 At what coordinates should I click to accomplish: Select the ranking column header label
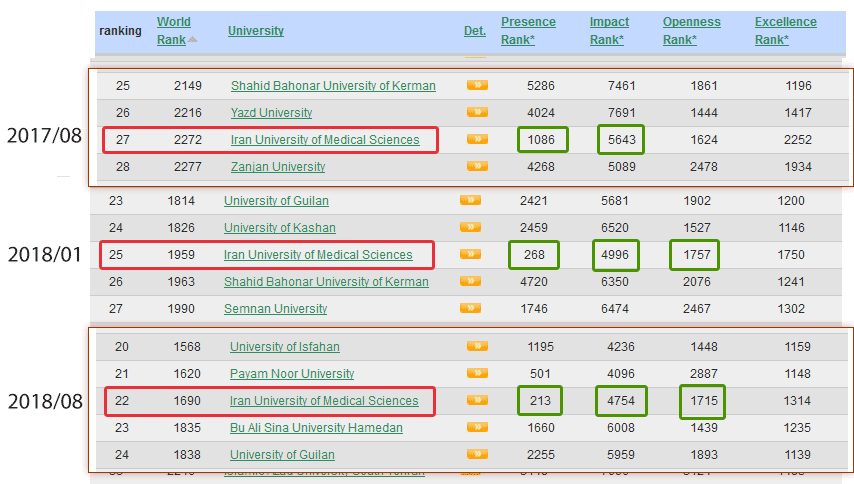120,31
